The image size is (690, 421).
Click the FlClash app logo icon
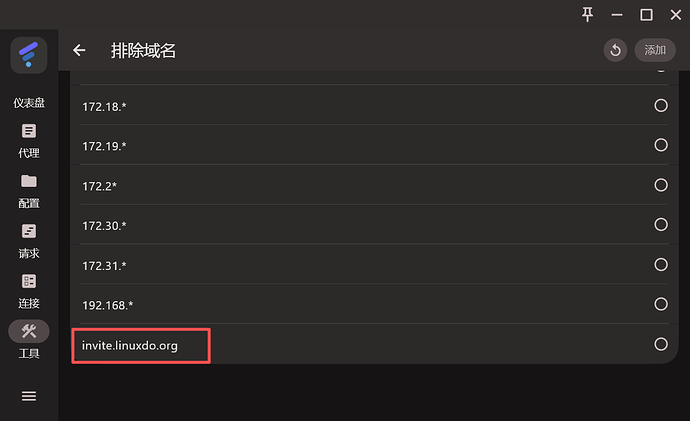pyautogui.click(x=29, y=55)
